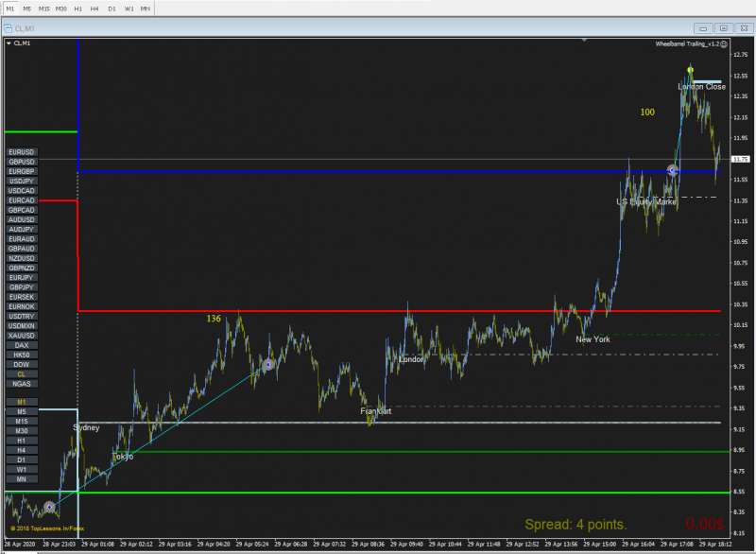
Task: Select the GBPJPY symbol button
Action: [22, 287]
